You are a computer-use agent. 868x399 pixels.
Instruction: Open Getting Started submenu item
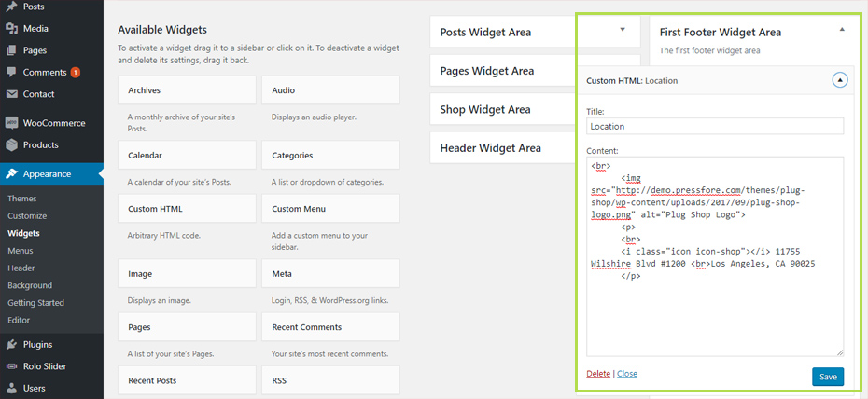click(36, 303)
